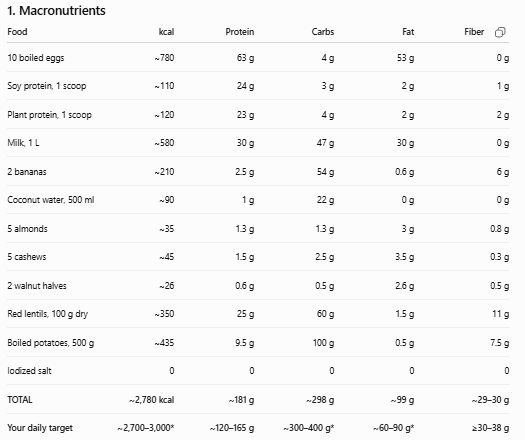Click the copy table icon
Screen dimensions: 525x440
pos(500,32)
